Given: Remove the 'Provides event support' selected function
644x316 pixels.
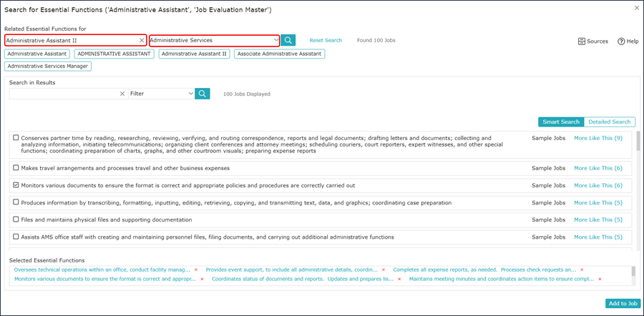Looking at the screenshot, I should (384, 270).
